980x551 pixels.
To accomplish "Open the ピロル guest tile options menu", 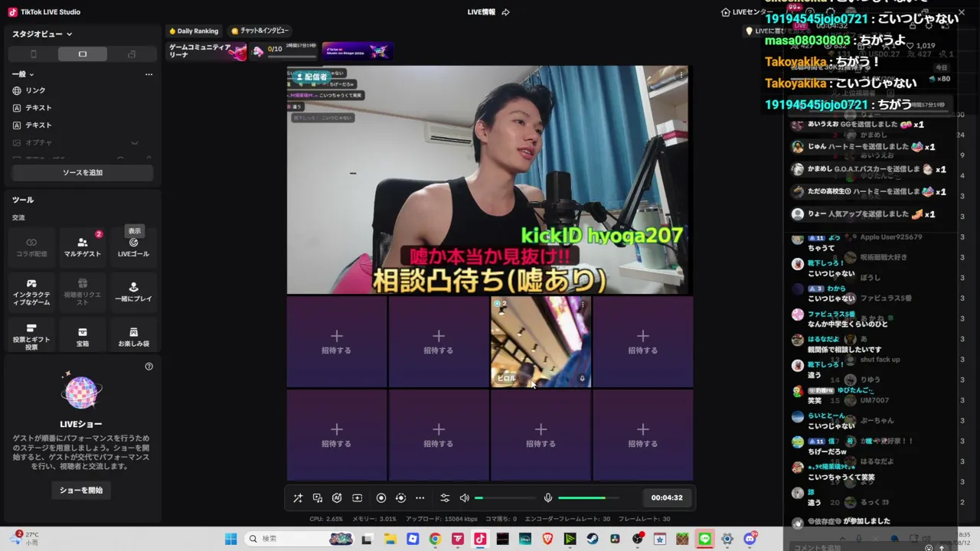I will pos(583,305).
